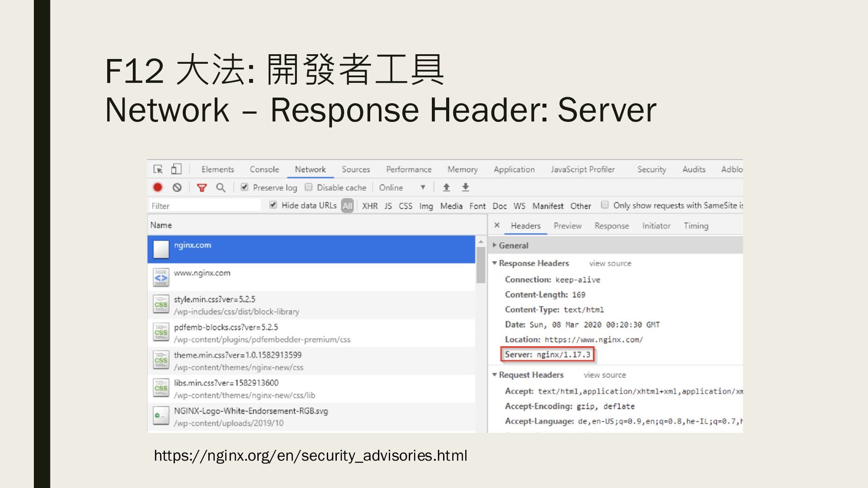Clear the network log
This screenshot has width=868, height=488.
tap(177, 188)
